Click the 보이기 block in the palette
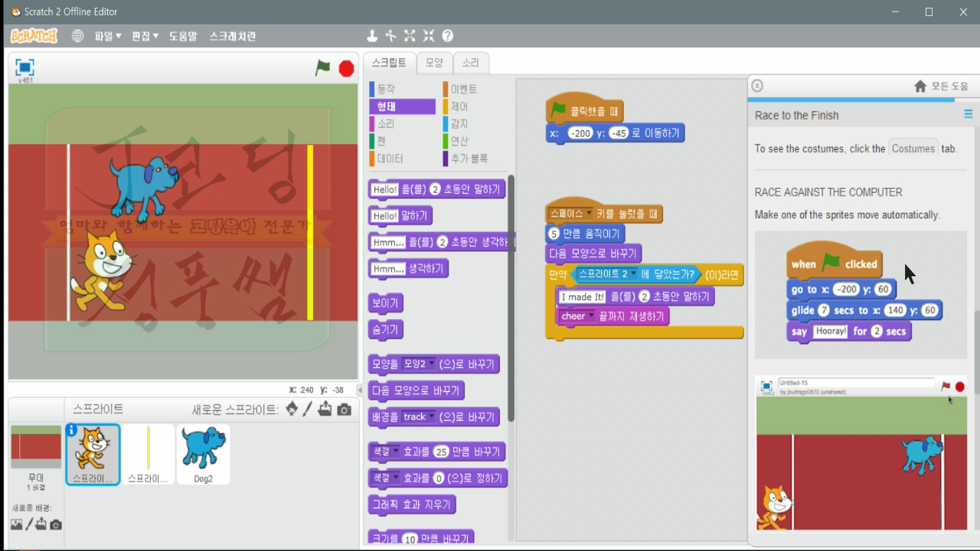This screenshot has height=551, width=980. 386,303
